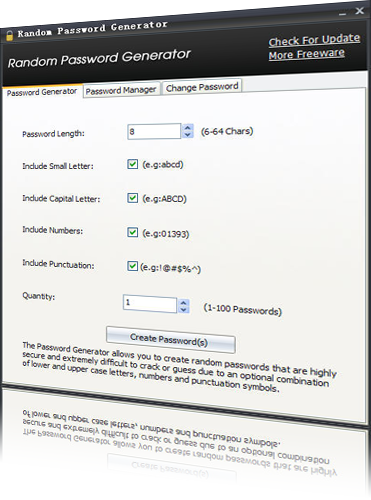Decrease Quantity with the down arrow
The width and height of the screenshot is (371, 500).
183,310
